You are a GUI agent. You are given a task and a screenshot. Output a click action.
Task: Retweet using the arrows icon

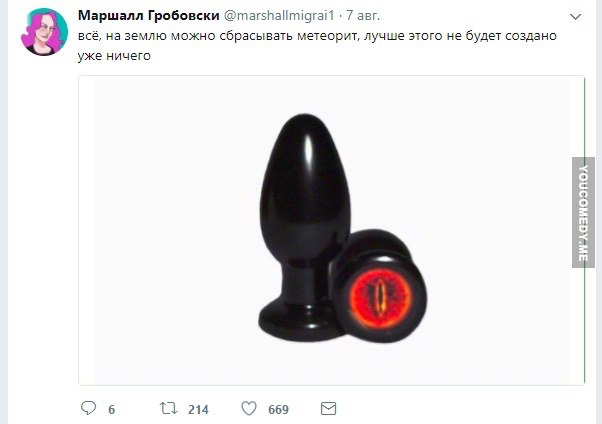click(169, 408)
